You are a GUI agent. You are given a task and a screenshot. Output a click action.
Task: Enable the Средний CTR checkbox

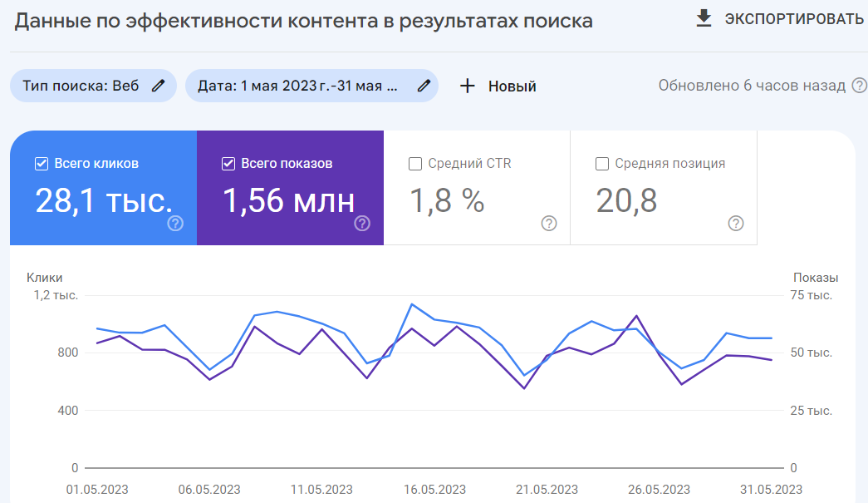415,163
